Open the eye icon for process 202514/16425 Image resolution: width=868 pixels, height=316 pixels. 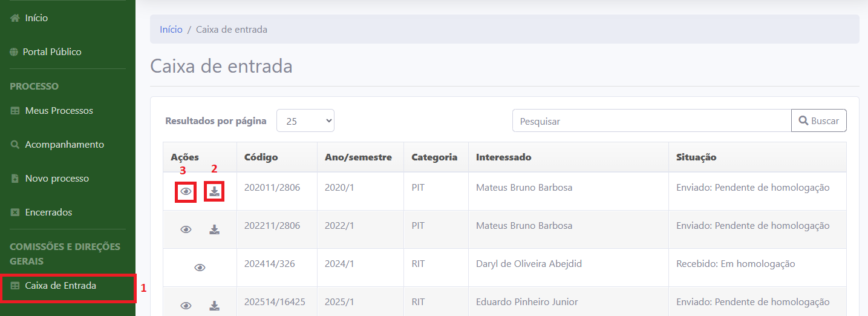pos(186,306)
